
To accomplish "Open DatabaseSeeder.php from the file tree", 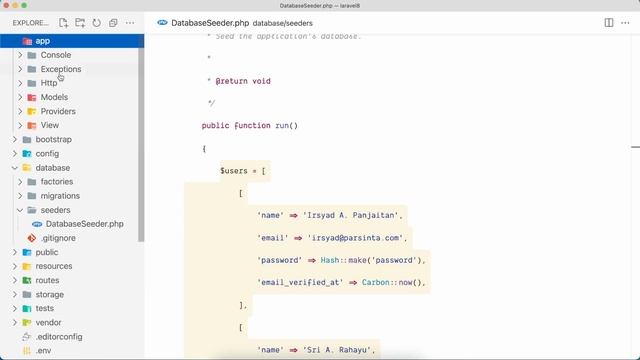I will point(84,224).
